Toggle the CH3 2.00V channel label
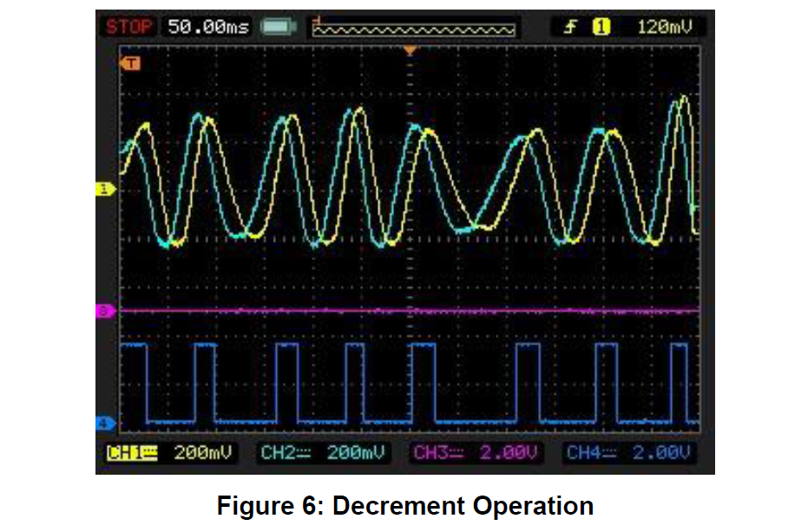Image resolution: width=808 pixels, height=532 pixels. (x=476, y=452)
